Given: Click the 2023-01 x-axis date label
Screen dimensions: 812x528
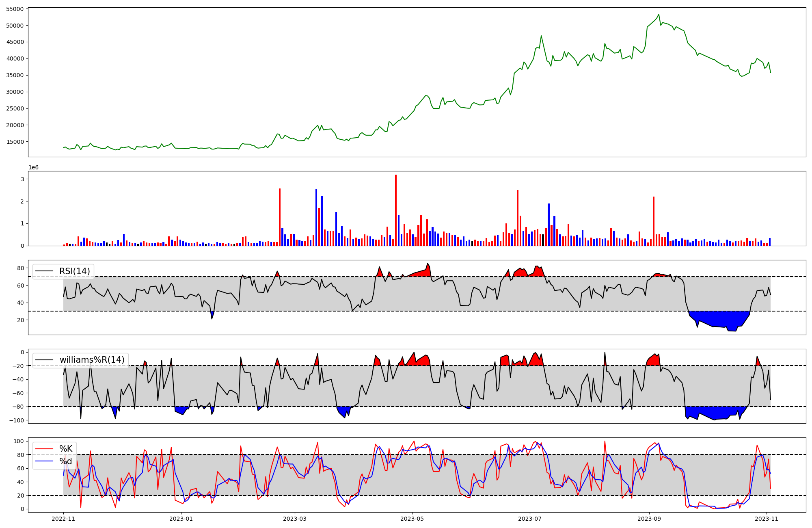Looking at the screenshot, I should (x=181, y=519).
